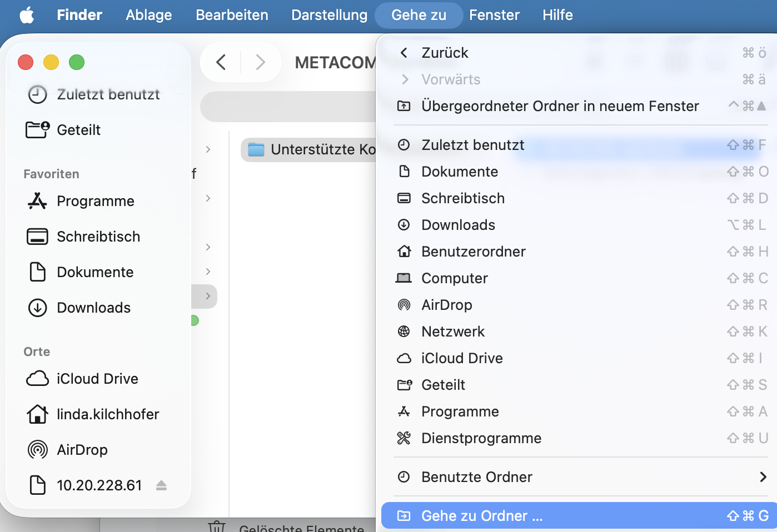
Task: Select the linda.kilchhofer home folder icon
Action: [x=37, y=414]
